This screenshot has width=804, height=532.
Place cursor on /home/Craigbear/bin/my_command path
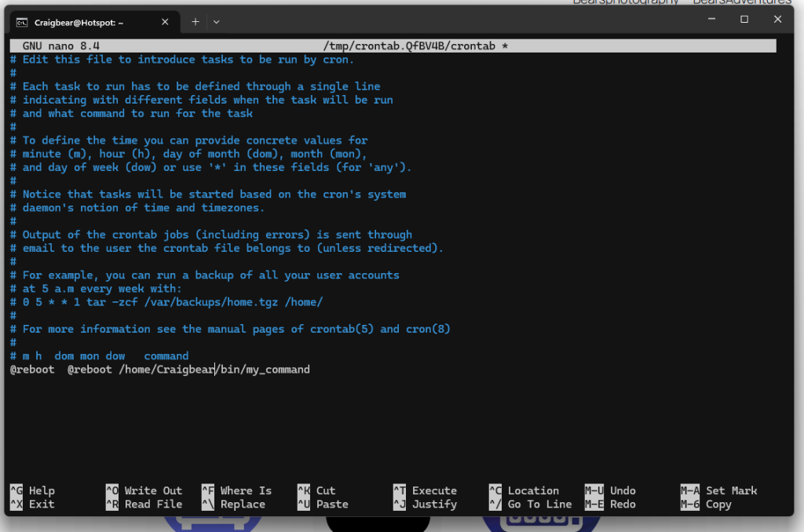click(x=214, y=370)
